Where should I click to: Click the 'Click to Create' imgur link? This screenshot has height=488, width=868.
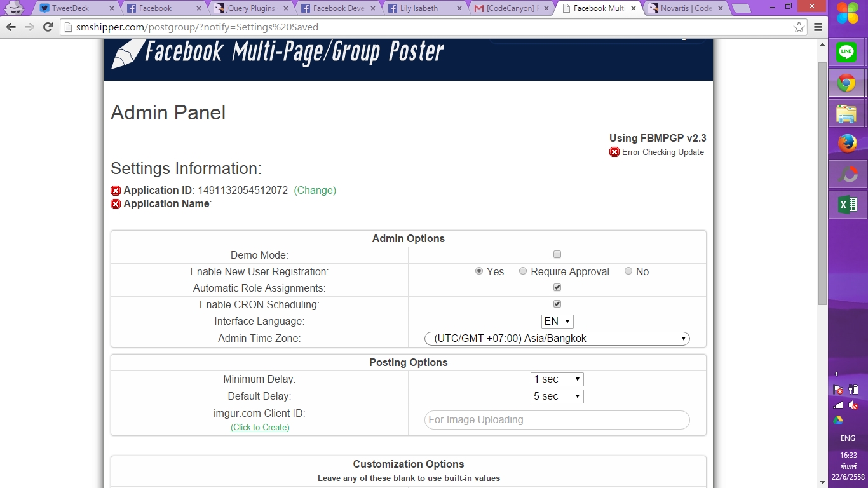(260, 428)
